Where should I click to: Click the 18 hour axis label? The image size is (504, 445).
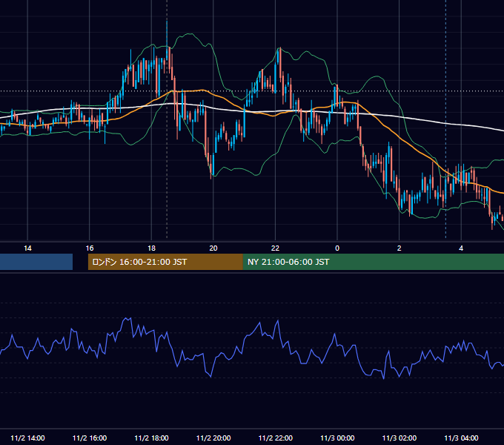[151, 248]
